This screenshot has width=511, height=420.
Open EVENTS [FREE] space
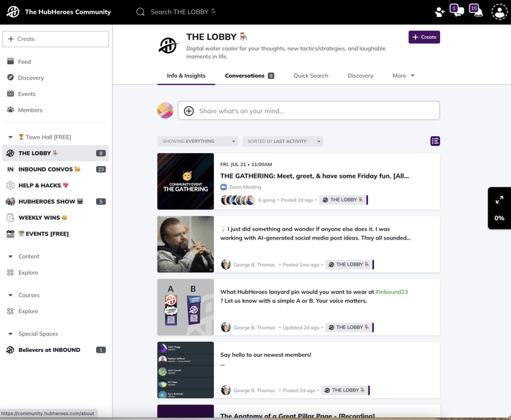point(55,233)
